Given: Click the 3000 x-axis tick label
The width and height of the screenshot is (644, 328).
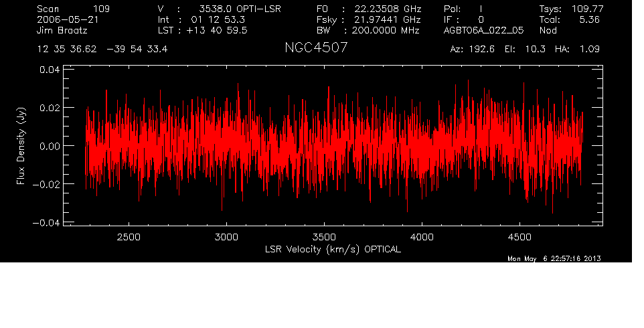Looking at the screenshot, I should point(226,237).
